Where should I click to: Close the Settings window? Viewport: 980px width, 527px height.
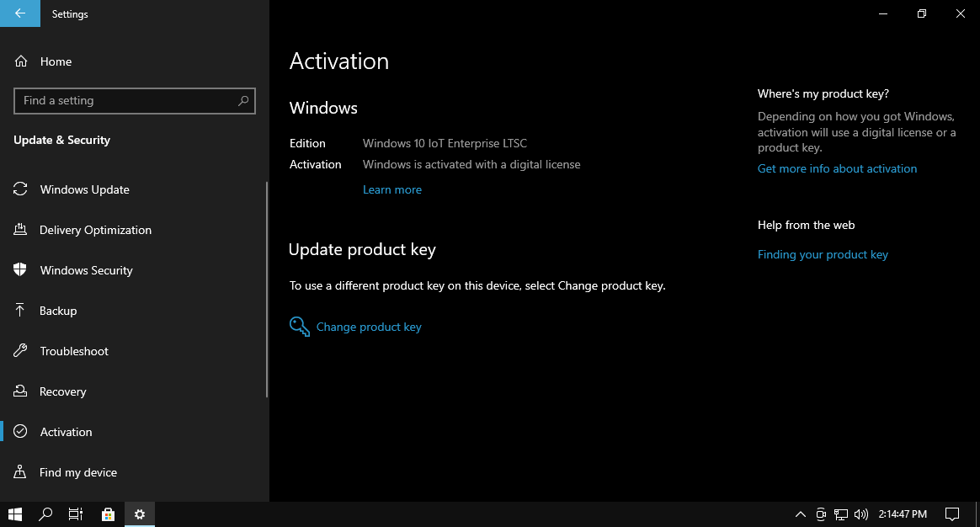pyautogui.click(x=961, y=13)
